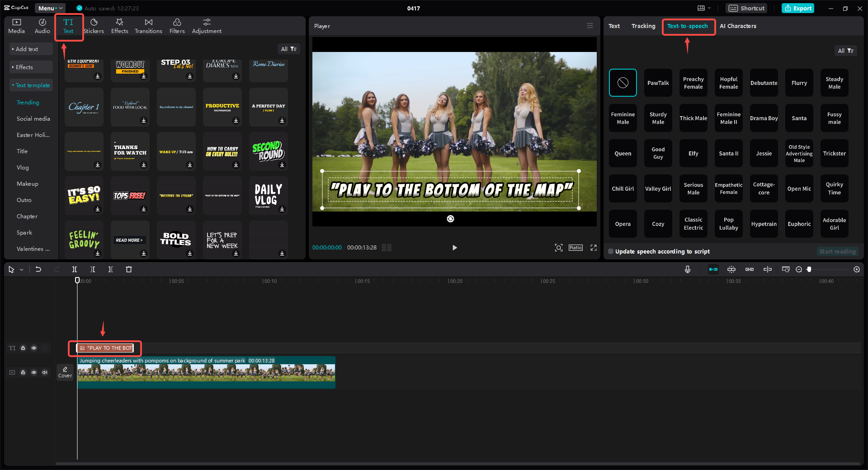
Task: Click the zoom out timeline magnifier
Action: tap(799, 269)
